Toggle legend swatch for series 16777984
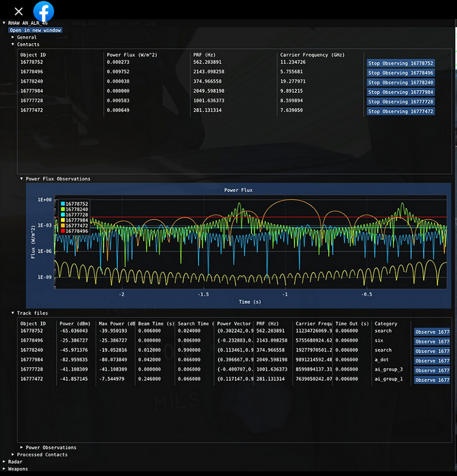 [x=63, y=220]
